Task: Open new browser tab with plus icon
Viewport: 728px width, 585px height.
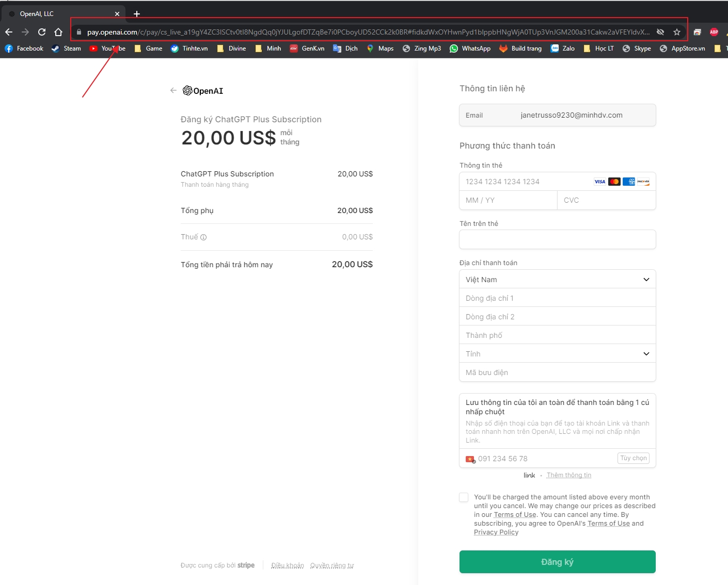Action: 137,14
